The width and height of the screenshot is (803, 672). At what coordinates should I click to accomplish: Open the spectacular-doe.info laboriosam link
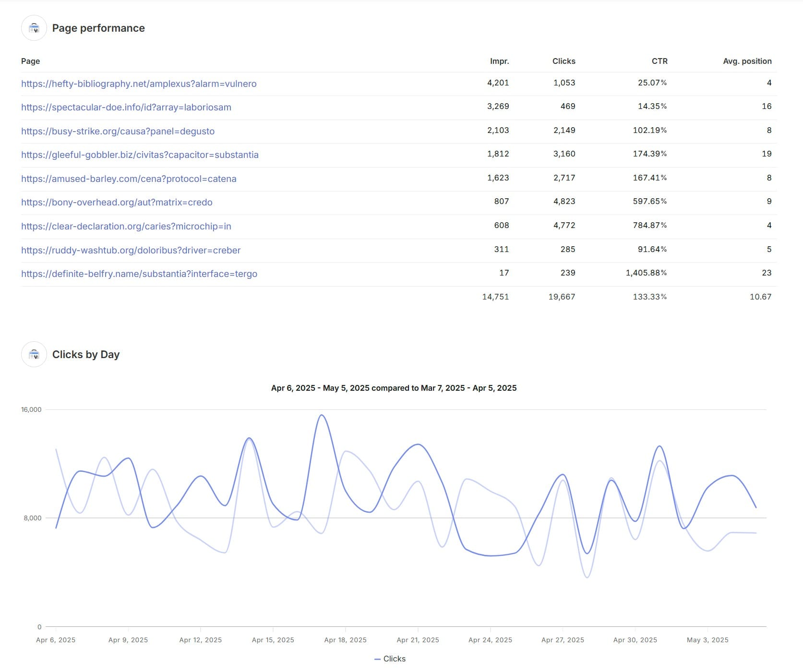click(126, 108)
